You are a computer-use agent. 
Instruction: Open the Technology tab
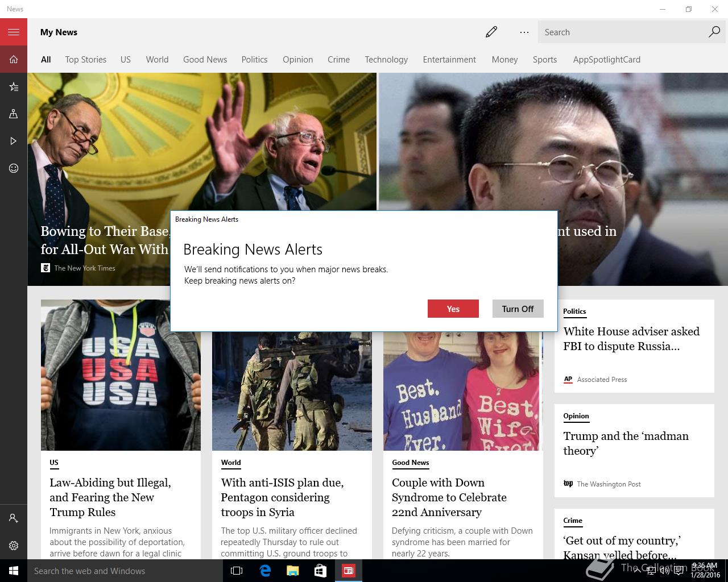coord(386,59)
